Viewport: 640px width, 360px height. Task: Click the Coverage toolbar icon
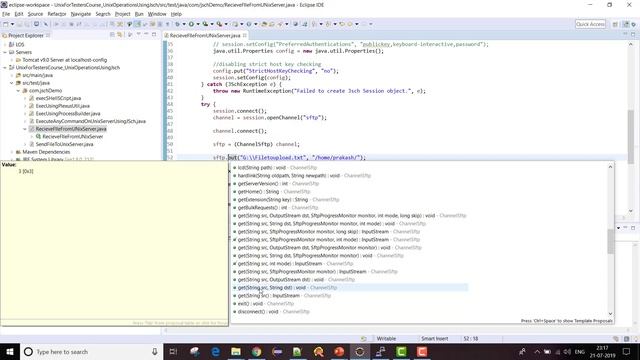point(205,24)
